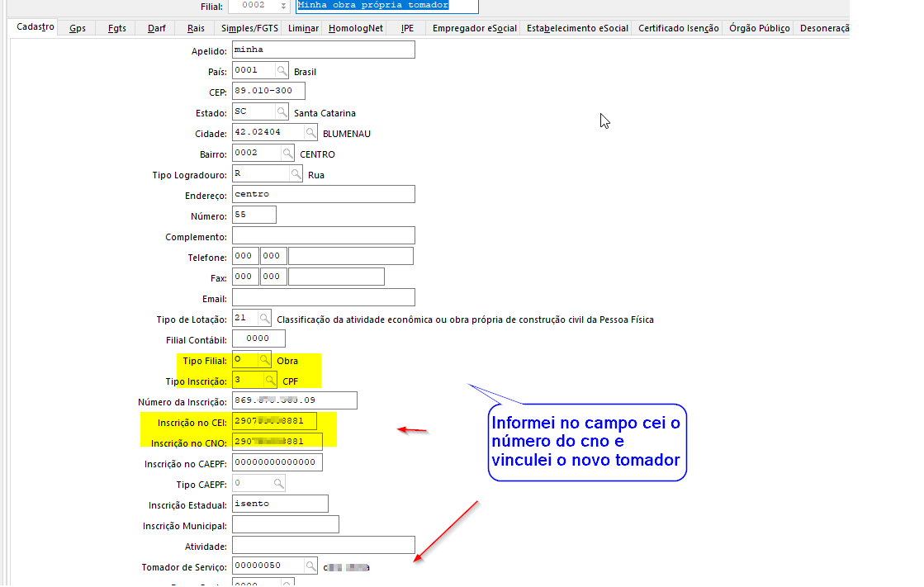The image size is (924, 587).
Task: Open the Bairro search magnifier
Action: coord(287,154)
